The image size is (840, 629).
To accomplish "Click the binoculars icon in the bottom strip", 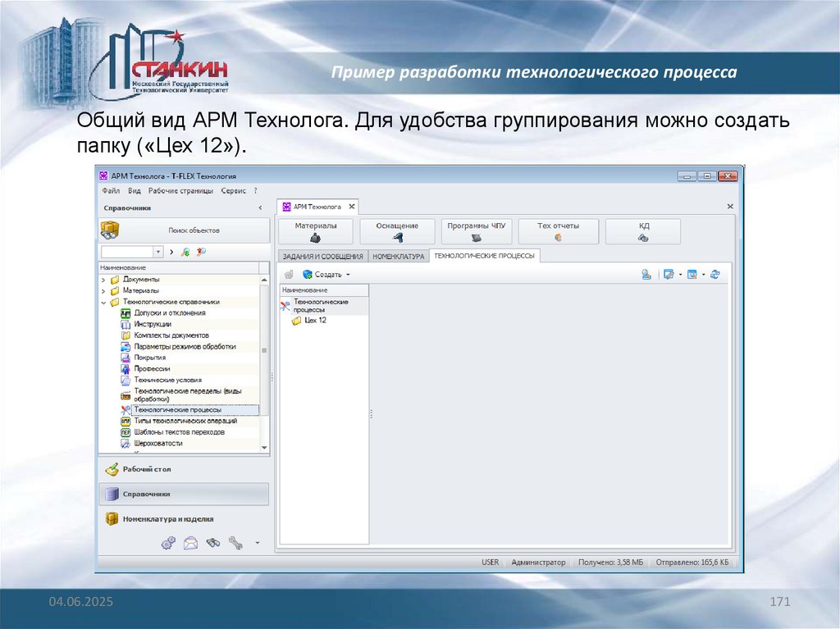I will click(213, 543).
